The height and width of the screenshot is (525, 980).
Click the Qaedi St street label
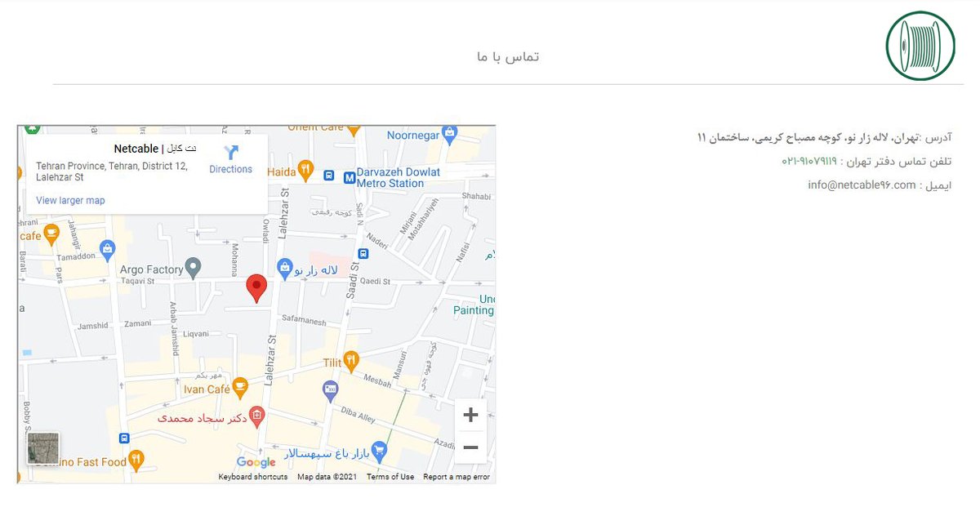(x=376, y=282)
